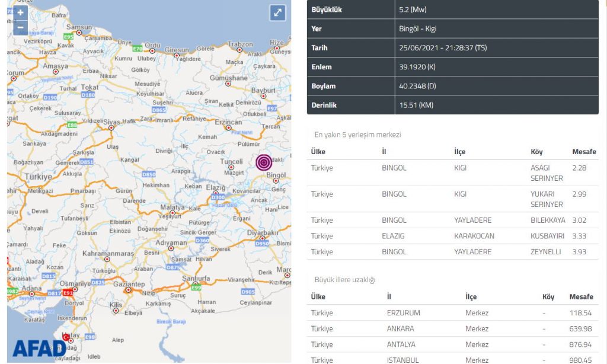This screenshot has height=364, width=607.
Task: Zoom in on the map with plus button
Action: [x=21, y=12]
